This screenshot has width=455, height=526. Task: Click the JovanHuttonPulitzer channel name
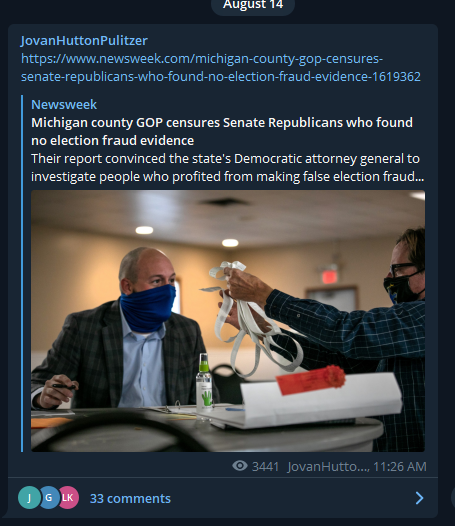click(x=84, y=41)
